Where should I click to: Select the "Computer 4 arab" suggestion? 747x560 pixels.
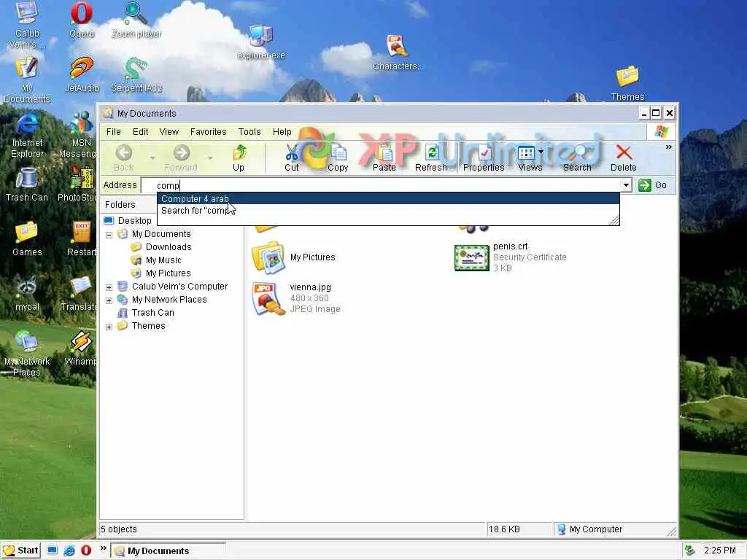388,198
